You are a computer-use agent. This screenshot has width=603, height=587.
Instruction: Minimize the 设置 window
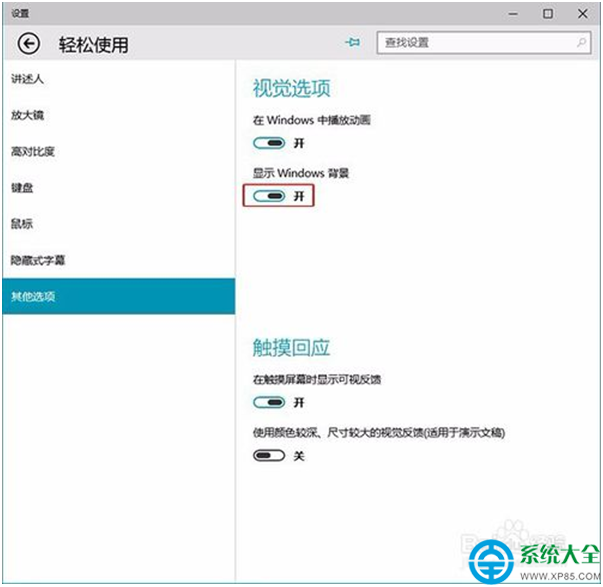pyautogui.click(x=513, y=14)
